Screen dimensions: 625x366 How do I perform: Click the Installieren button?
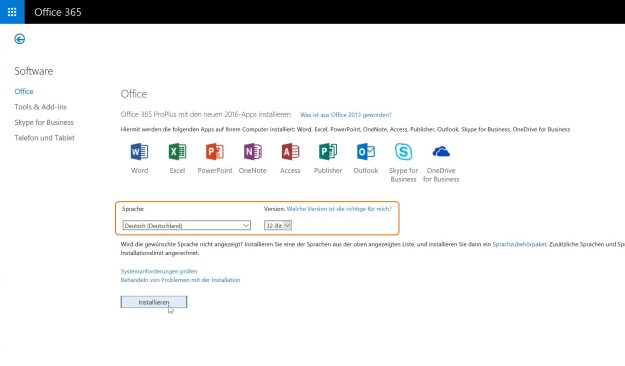[154, 302]
